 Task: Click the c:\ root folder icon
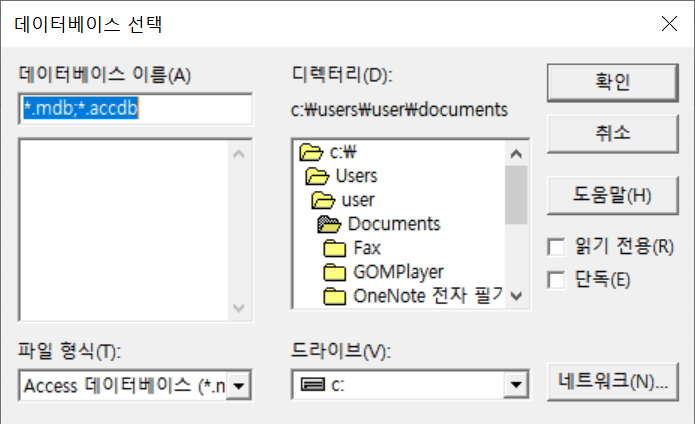[310, 153]
